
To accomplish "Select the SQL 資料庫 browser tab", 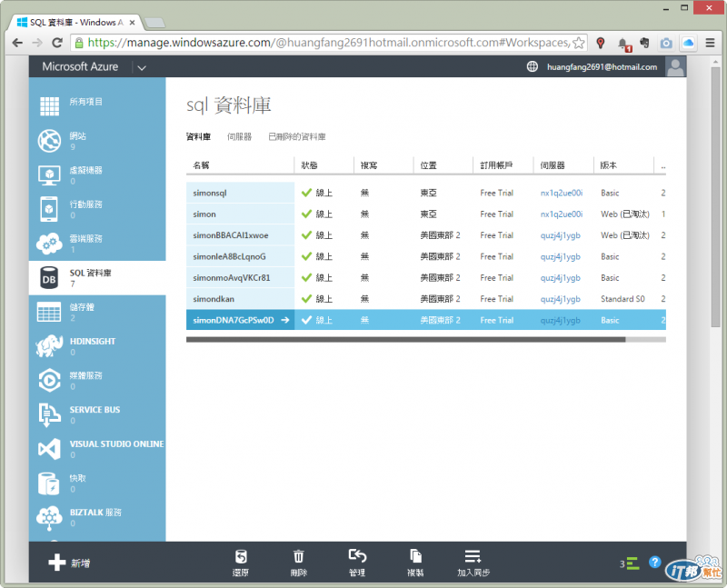I will click(x=76, y=22).
